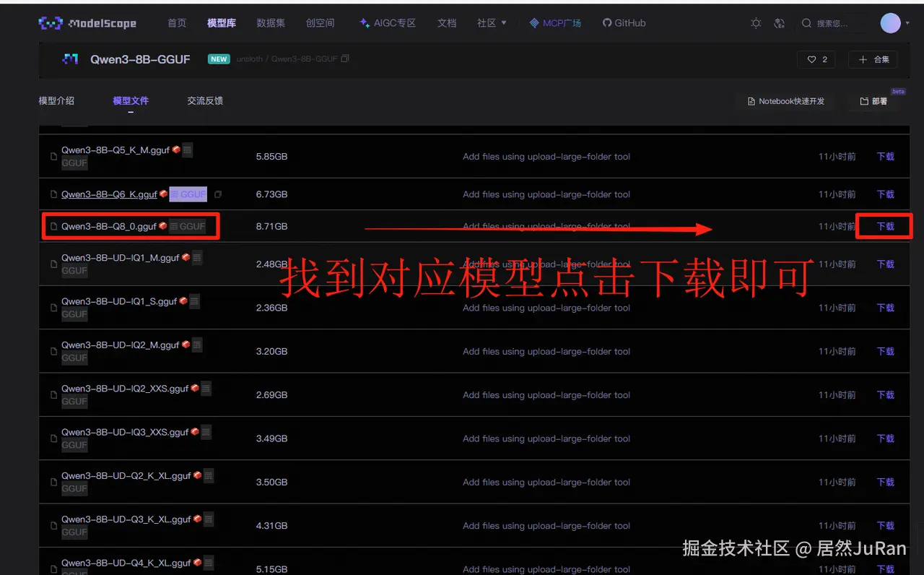Click the red cube icon beside Qwen3-8B-UD-Q3_K_XL.gguf

point(198,519)
